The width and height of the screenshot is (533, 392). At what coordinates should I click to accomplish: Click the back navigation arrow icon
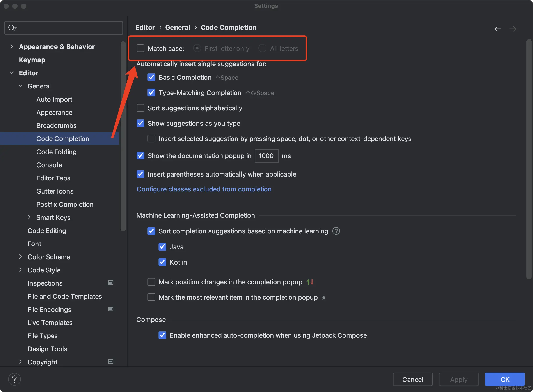pyautogui.click(x=498, y=29)
